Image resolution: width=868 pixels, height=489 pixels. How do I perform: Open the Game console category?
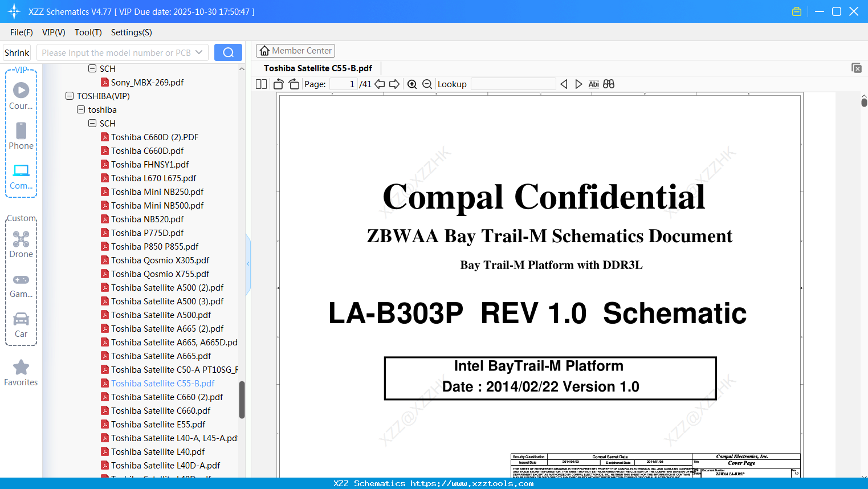(21, 285)
